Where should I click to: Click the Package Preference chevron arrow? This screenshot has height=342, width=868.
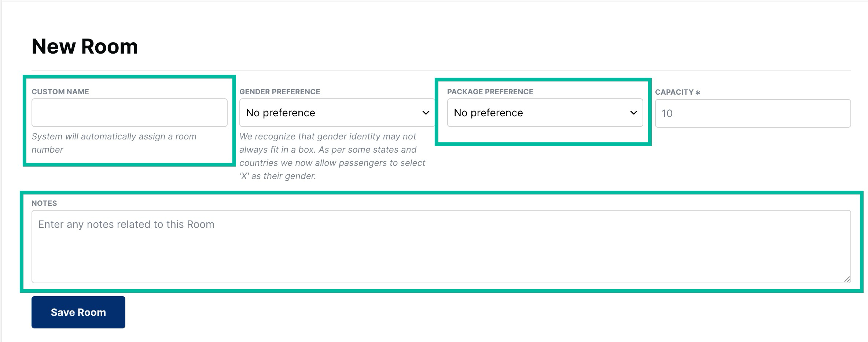(633, 113)
